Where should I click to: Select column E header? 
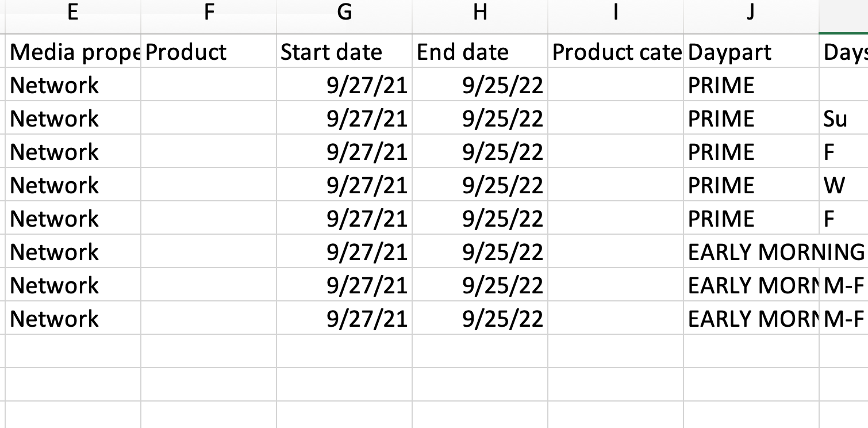pos(73,12)
